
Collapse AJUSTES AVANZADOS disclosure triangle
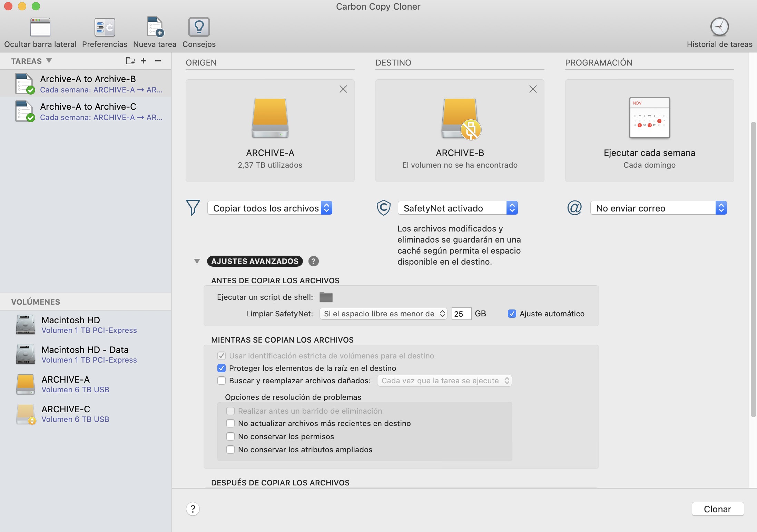pos(197,261)
